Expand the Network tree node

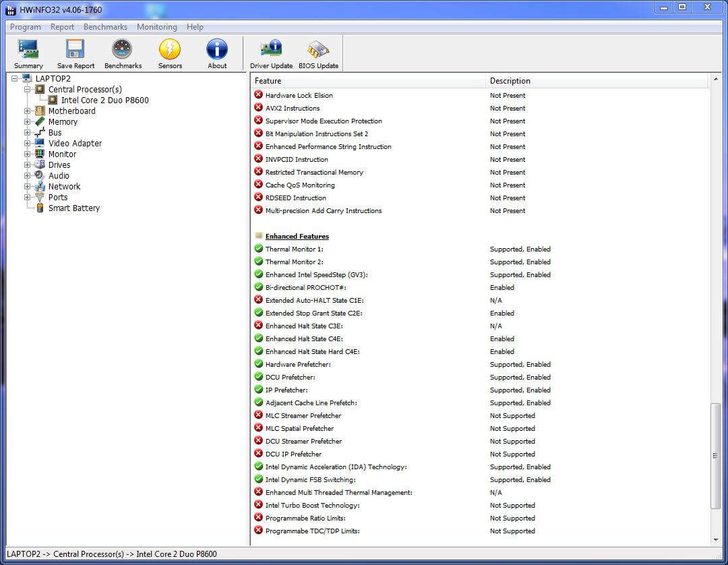(28, 187)
